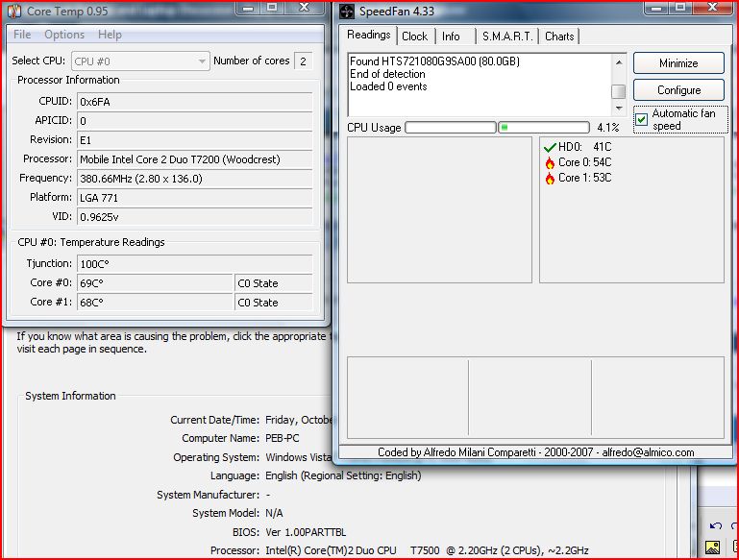Click the log scrollbar down arrow

coord(619,109)
